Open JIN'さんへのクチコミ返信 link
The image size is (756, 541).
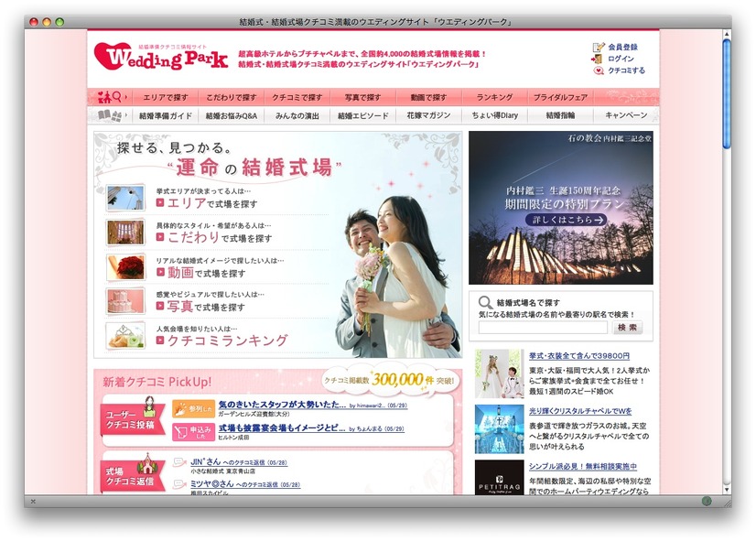(x=239, y=462)
